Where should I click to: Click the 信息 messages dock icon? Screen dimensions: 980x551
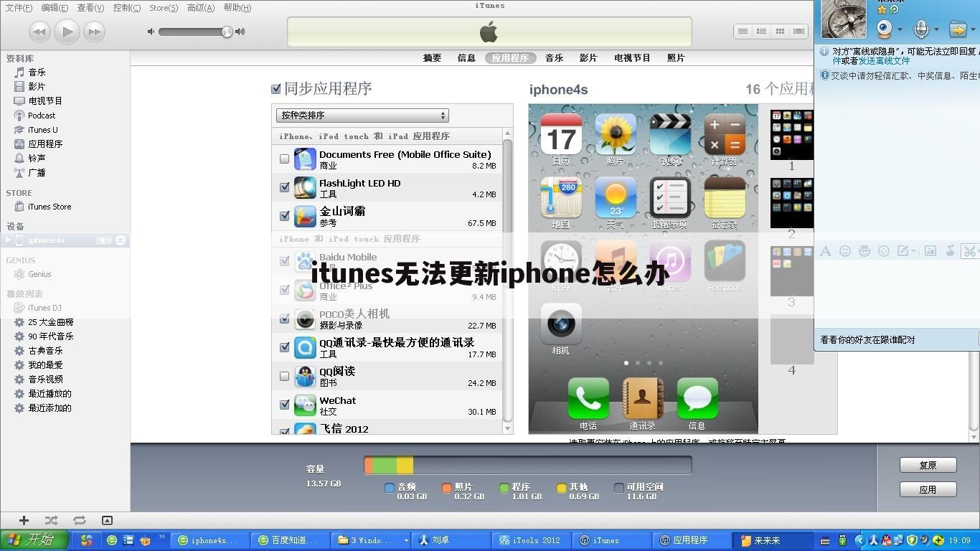pyautogui.click(x=697, y=399)
